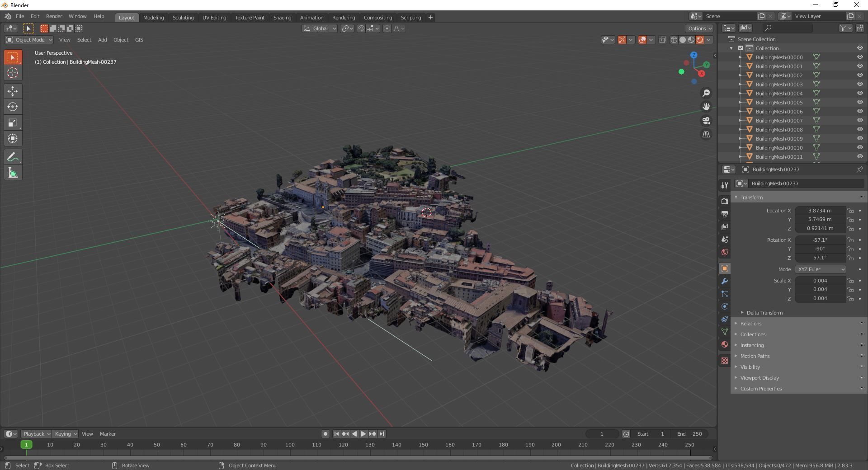
Task: Expand the Custom Properties panel
Action: click(760, 389)
